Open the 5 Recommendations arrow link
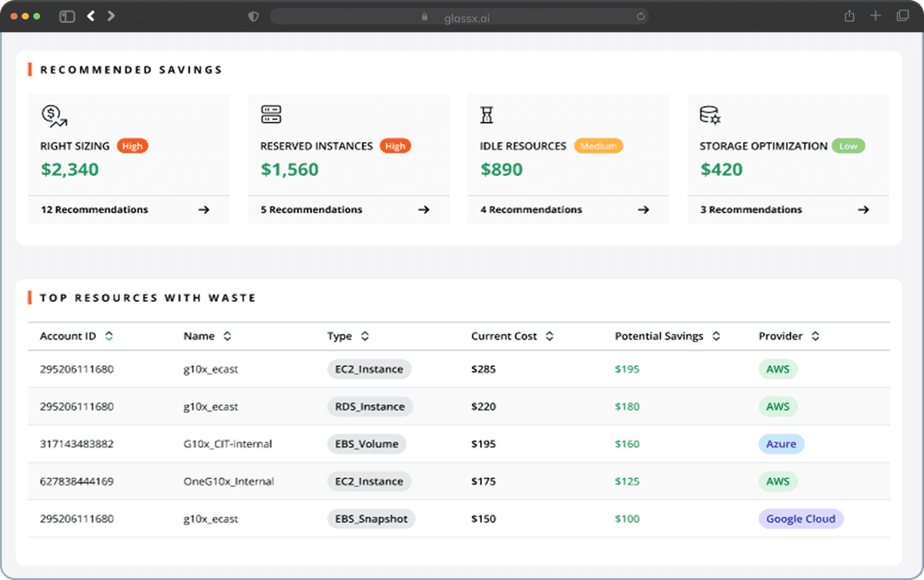The image size is (924, 580). coord(423,210)
